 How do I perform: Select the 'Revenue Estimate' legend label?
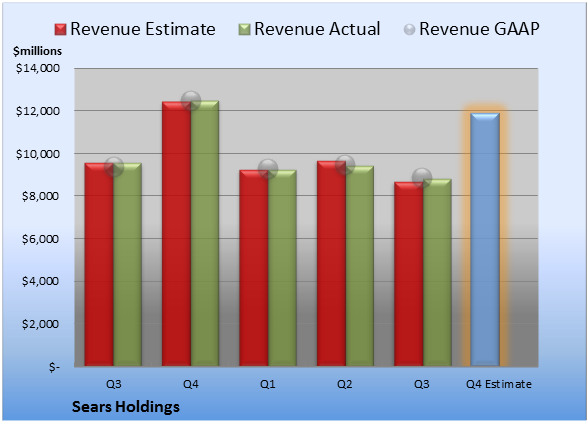[143, 29]
